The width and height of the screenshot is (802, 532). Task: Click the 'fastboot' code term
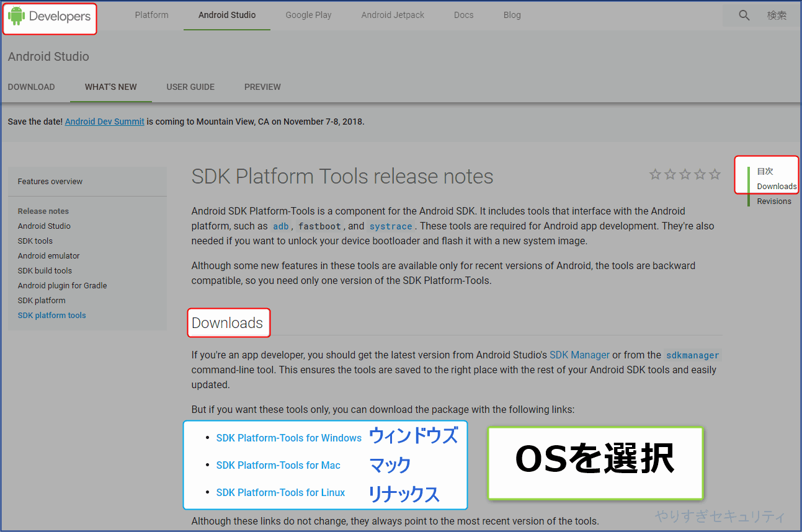pyautogui.click(x=319, y=226)
